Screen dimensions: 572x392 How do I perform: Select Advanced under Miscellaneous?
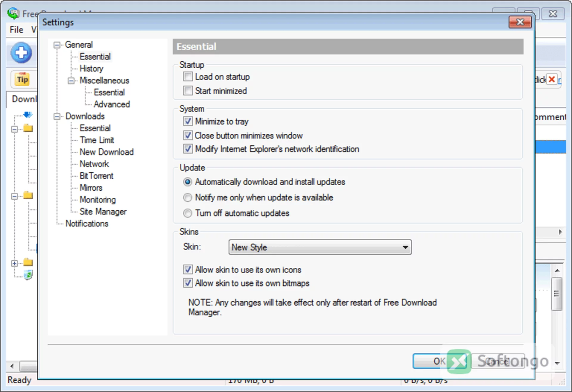point(112,104)
